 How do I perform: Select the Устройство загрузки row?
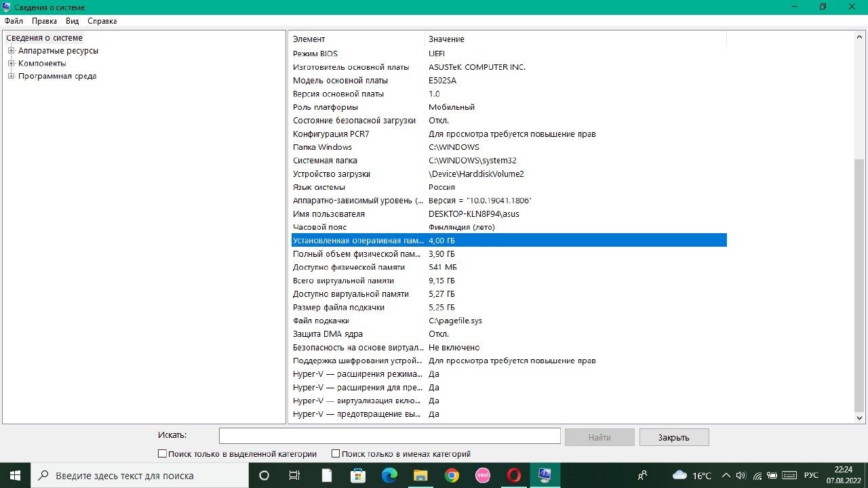509,174
